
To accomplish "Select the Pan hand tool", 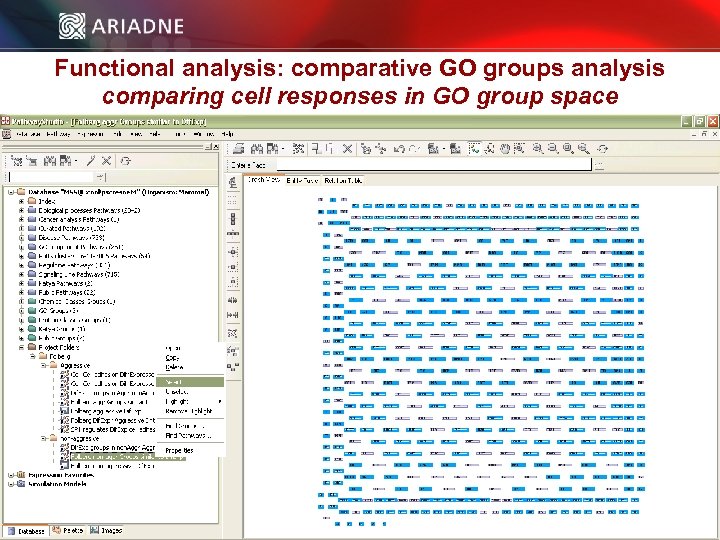I will click(505, 148).
